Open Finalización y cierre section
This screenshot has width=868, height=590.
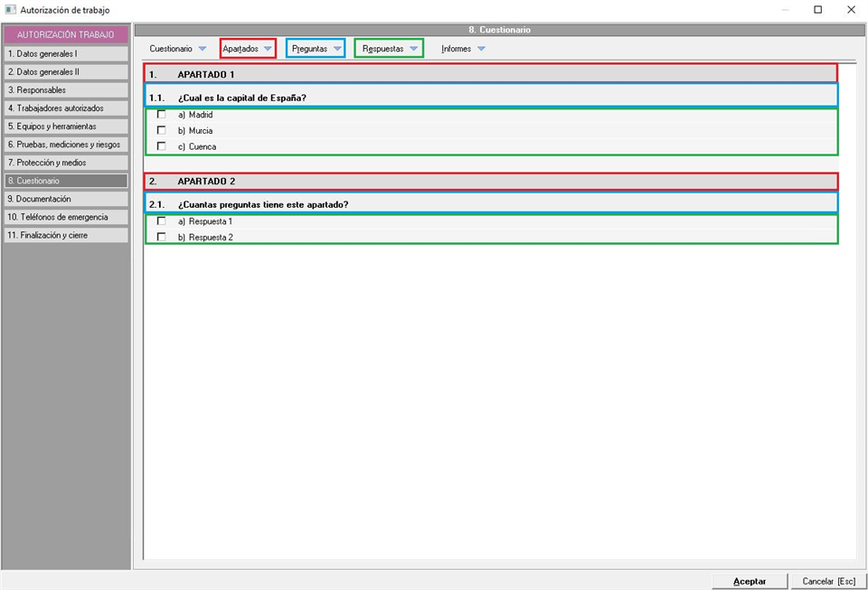tap(65, 235)
